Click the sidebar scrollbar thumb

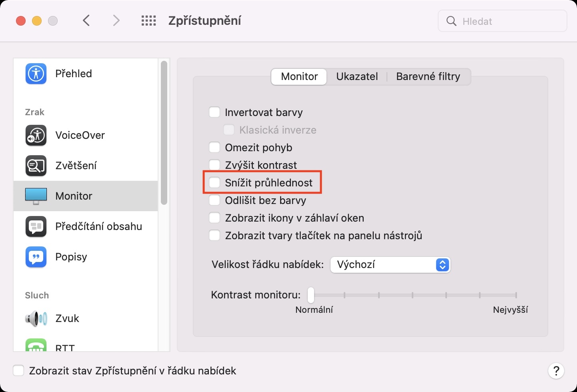164,132
